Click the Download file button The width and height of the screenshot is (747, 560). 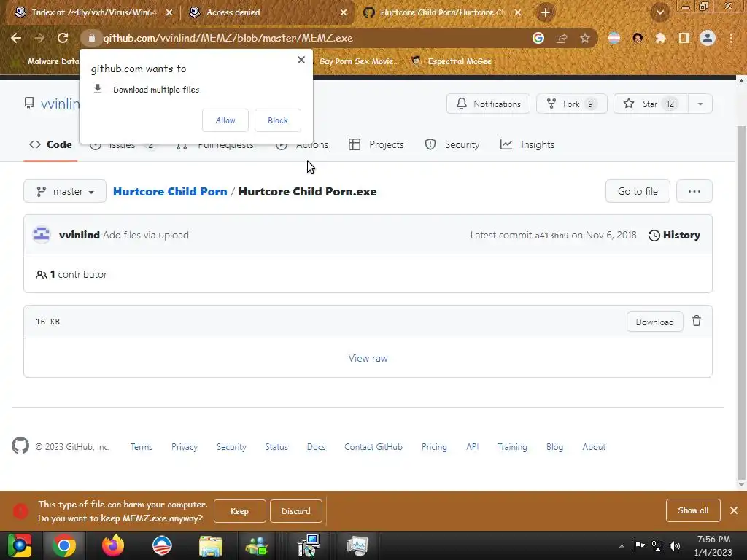coord(654,322)
